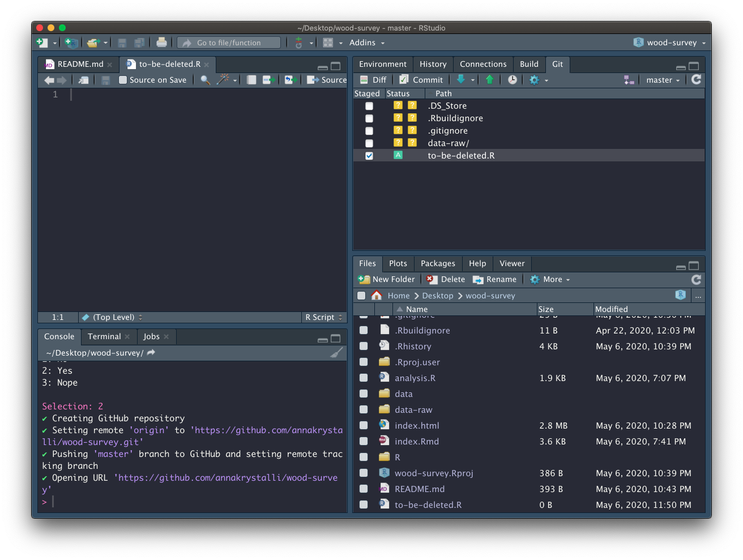The height and width of the screenshot is (560, 743).
Task: Stage the .DS_Store file
Action: [369, 106]
